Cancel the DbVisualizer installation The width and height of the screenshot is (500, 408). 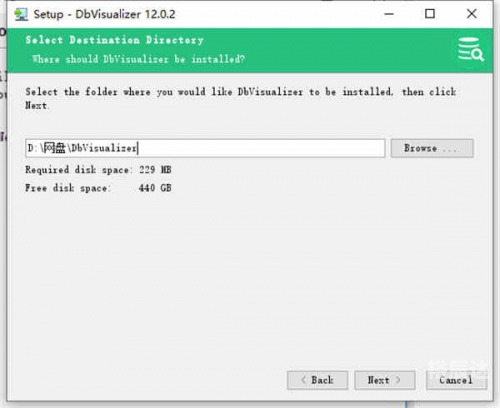(x=456, y=380)
